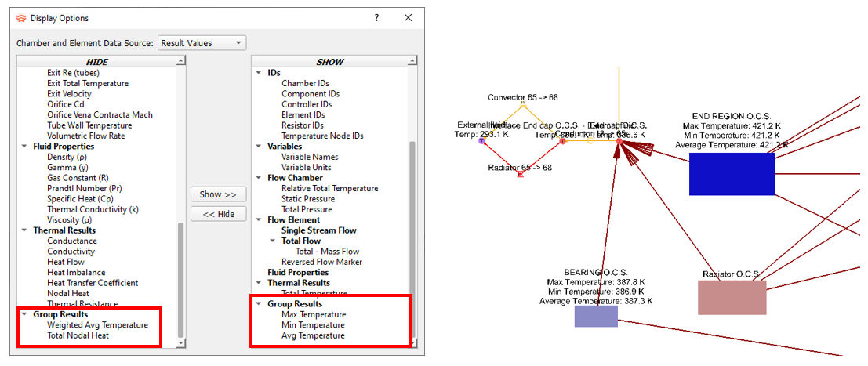The height and width of the screenshot is (366, 868).
Task: Select Total Nodal Heat item
Action: (x=78, y=335)
